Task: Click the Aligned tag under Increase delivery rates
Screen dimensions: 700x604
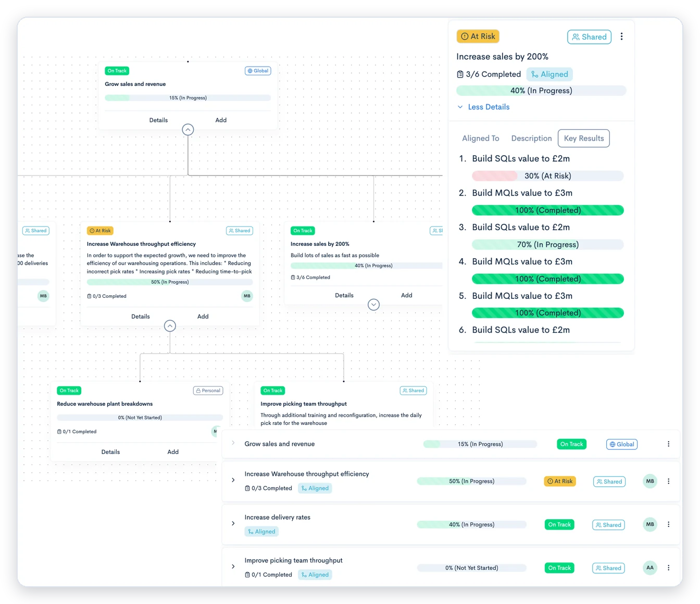Action: (x=261, y=532)
